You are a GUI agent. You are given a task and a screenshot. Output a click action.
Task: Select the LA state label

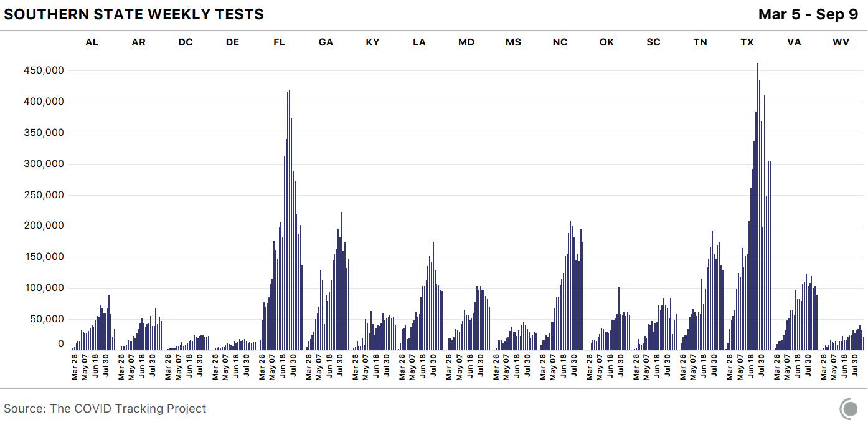[x=419, y=42]
